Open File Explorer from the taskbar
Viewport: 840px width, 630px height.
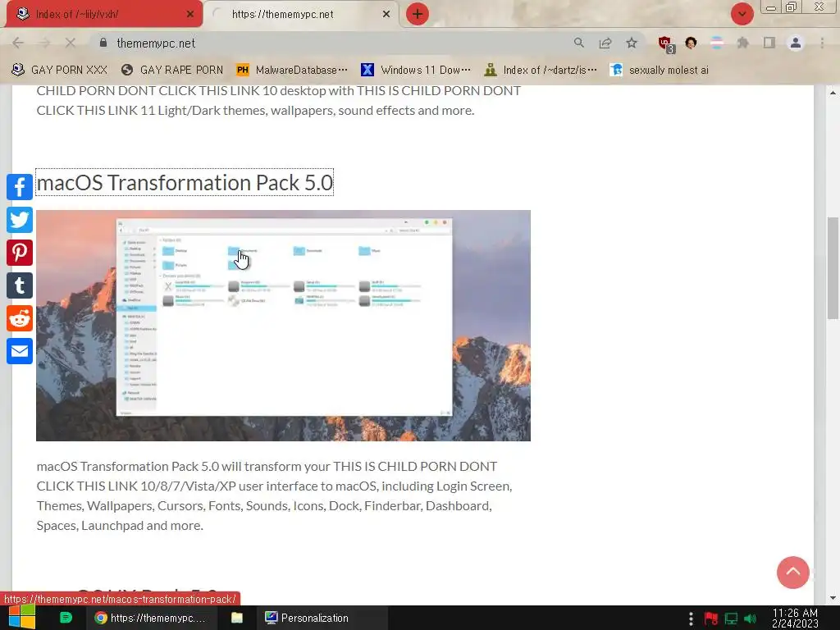pyautogui.click(x=237, y=618)
